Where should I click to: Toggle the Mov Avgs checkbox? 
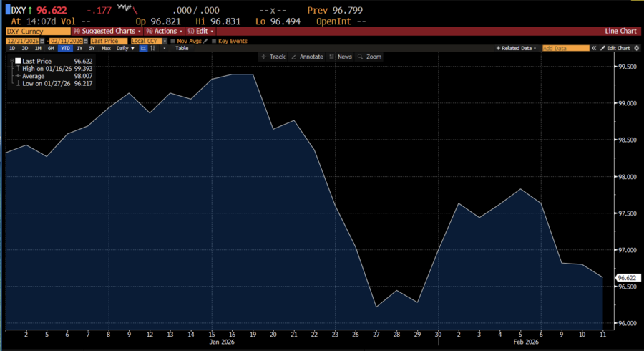[x=173, y=41]
